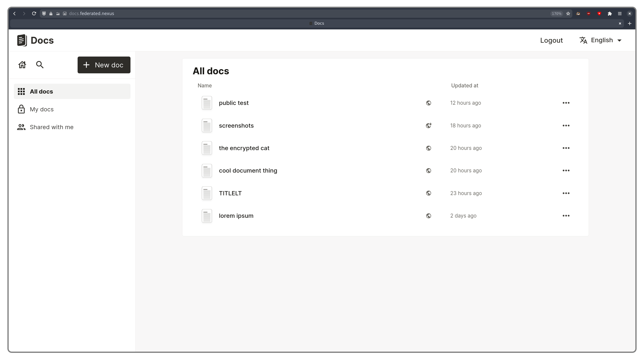Click globe icon for the encrypted cat
This screenshot has height=361, width=644.
(x=429, y=148)
